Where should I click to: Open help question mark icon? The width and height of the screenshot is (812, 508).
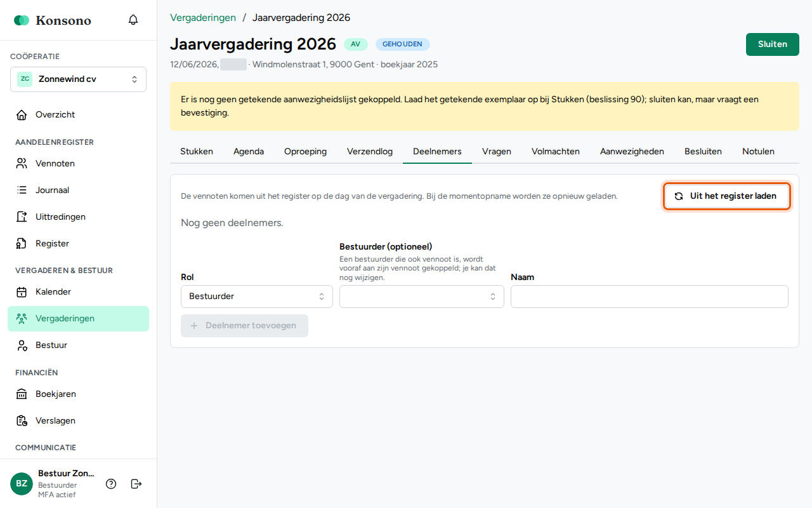tap(111, 484)
